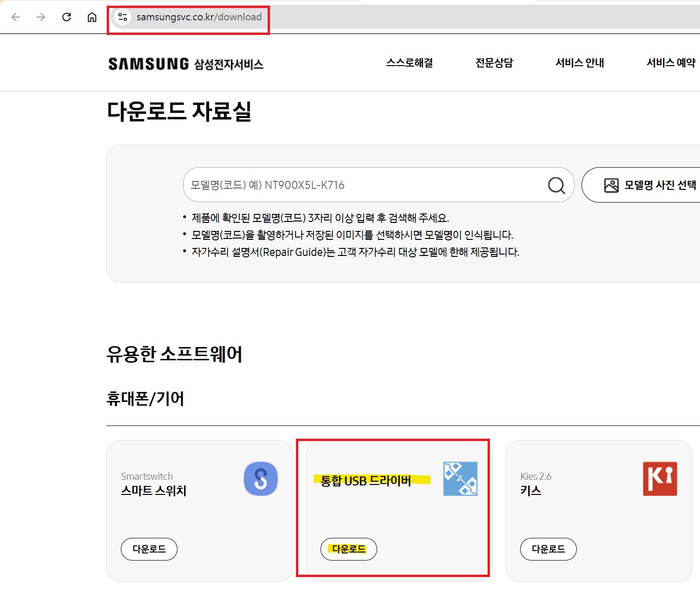Click the Samsung 삼성전자서비스 logo
This screenshot has width=700, height=612.
click(x=186, y=64)
